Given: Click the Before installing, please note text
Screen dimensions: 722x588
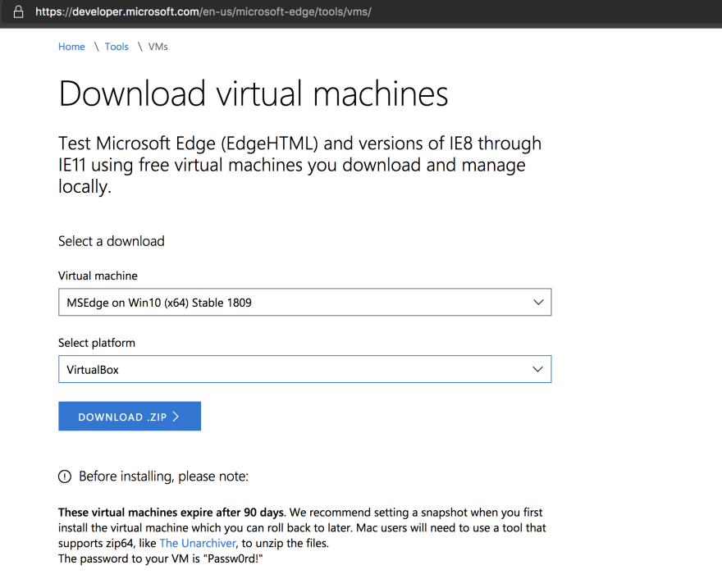Looking at the screenshot, I should point(163,476).
